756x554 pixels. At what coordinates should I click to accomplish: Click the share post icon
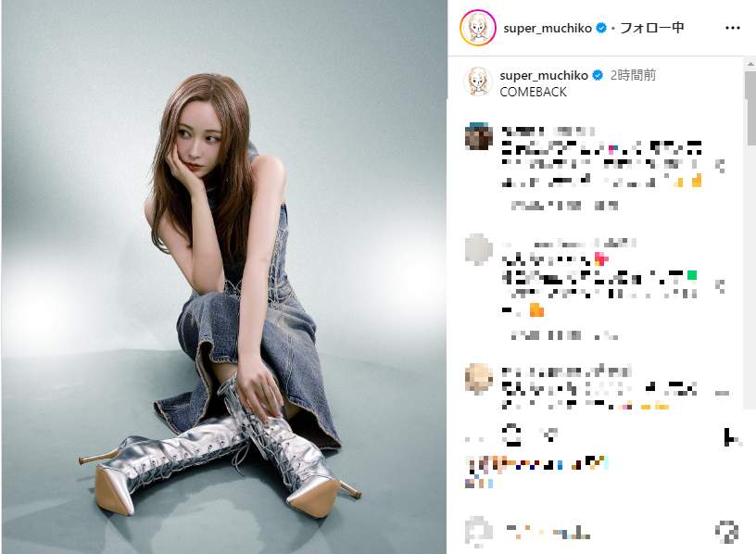pos(549,435)
